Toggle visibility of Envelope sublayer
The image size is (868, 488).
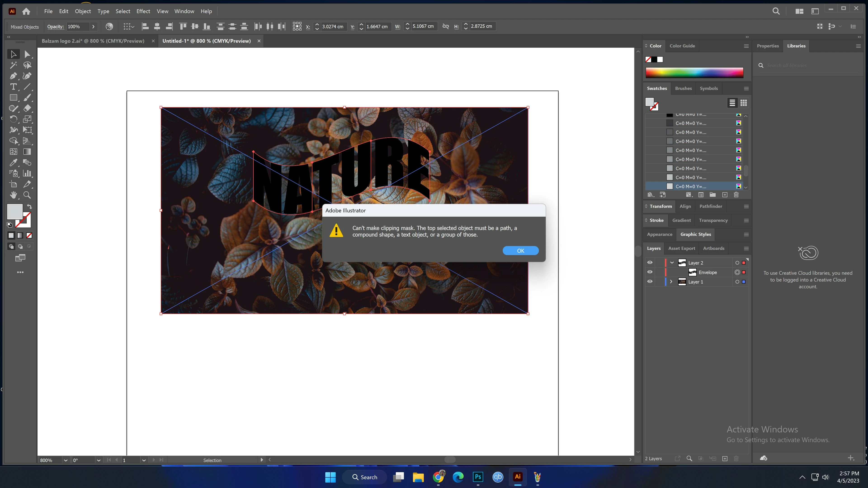[650, 272]
